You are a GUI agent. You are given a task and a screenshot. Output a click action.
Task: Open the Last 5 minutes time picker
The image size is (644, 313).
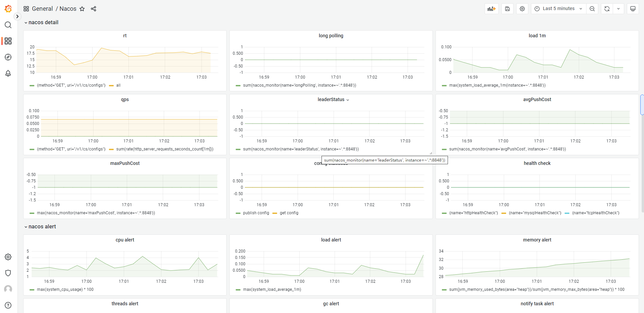pos(558,8)
